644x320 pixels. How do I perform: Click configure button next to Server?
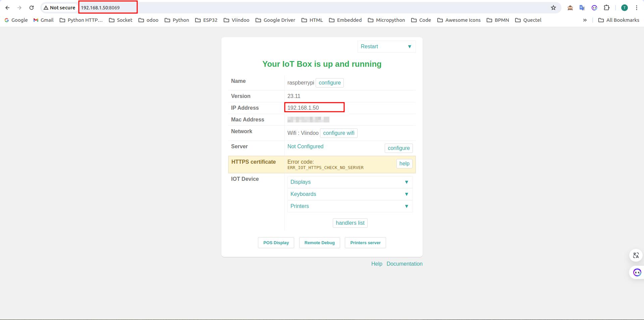coord(398,148)
